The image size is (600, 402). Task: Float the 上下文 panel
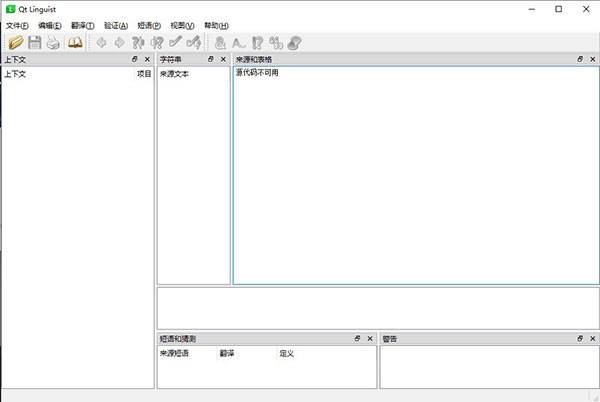point(135,59)
